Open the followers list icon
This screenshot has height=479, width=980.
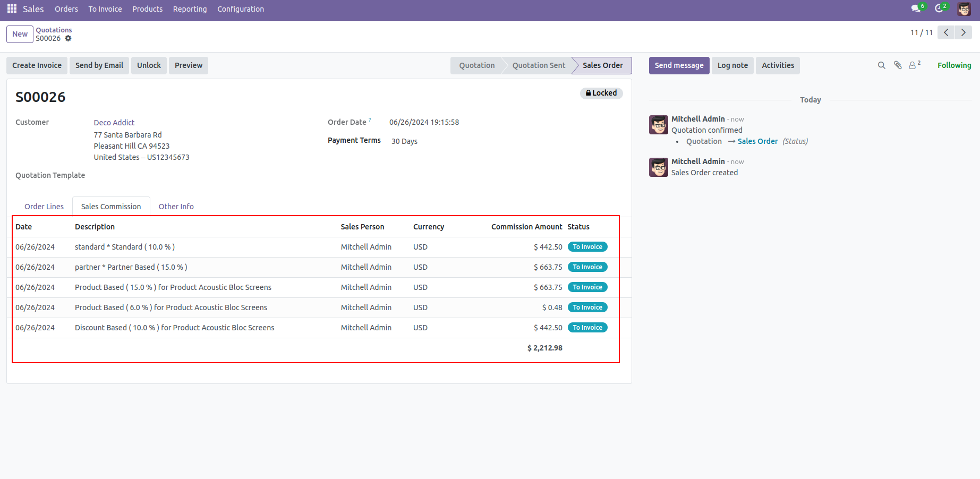point(913,65)
